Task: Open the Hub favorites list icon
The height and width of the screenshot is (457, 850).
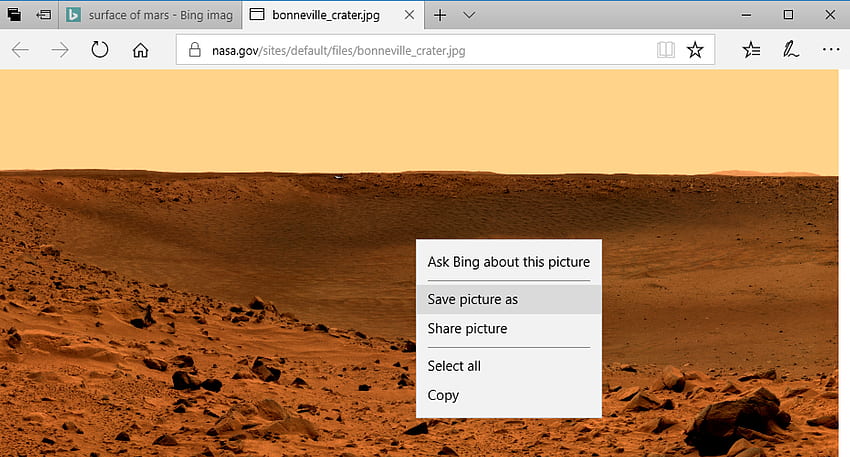Action: pos(751,50)
